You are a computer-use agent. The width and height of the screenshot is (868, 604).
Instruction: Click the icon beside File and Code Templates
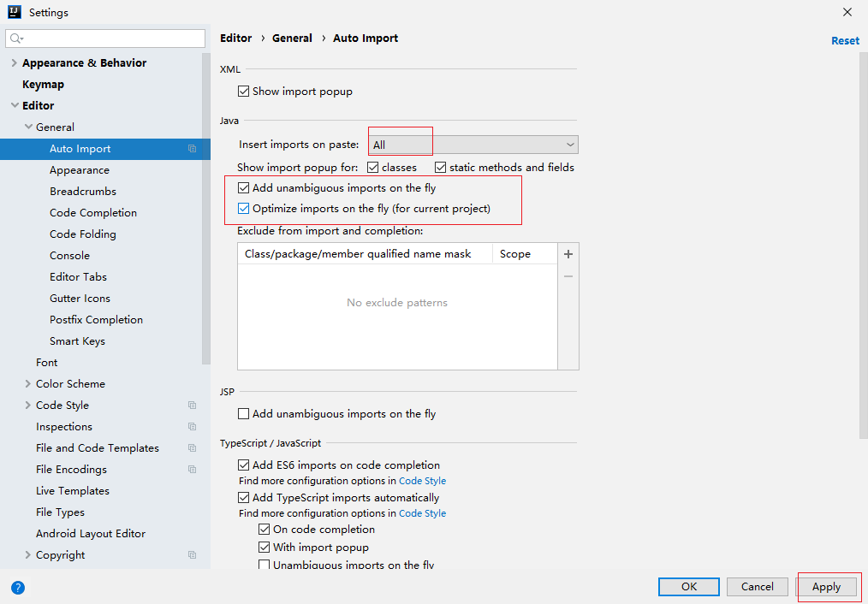[x=192, y=448]
